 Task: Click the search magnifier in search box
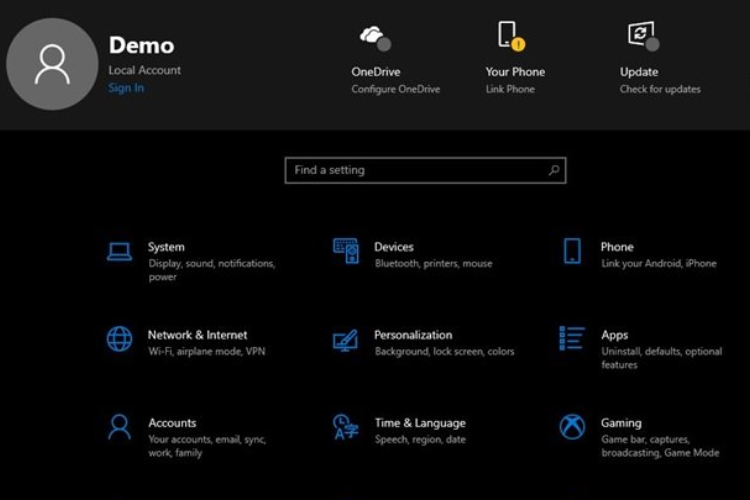554,170
